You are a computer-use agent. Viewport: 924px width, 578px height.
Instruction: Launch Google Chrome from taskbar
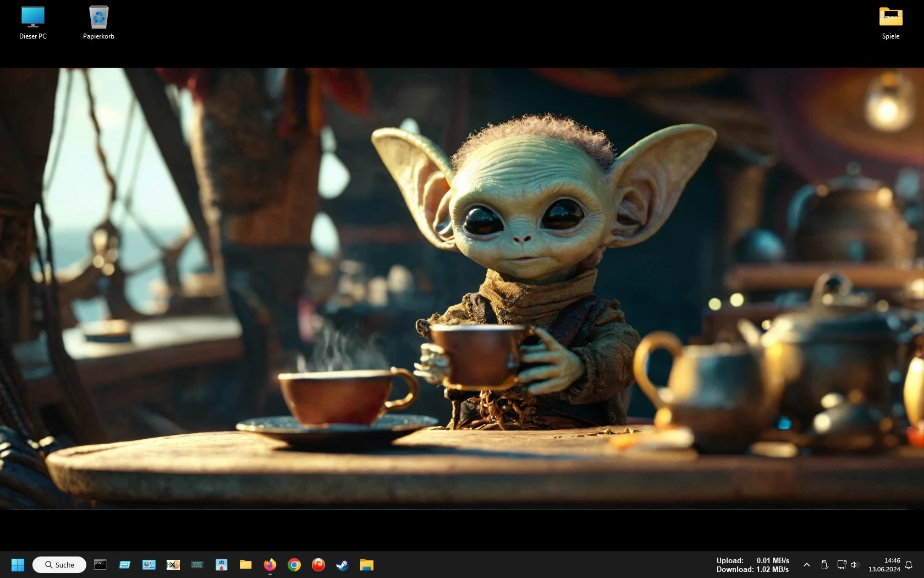tap(294, 564)
